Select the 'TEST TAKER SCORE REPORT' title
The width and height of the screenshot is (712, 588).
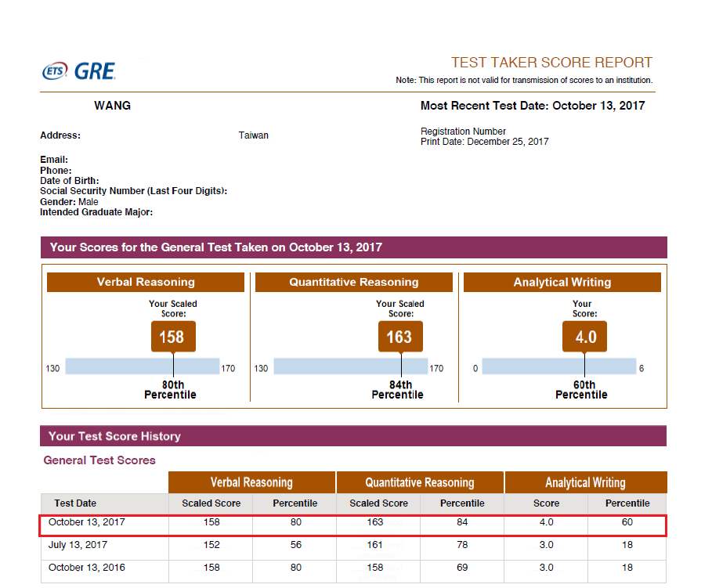tap(551, 62)
